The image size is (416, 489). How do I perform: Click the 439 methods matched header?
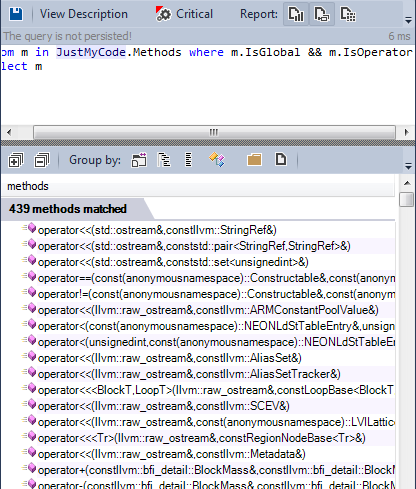(68, 209)
